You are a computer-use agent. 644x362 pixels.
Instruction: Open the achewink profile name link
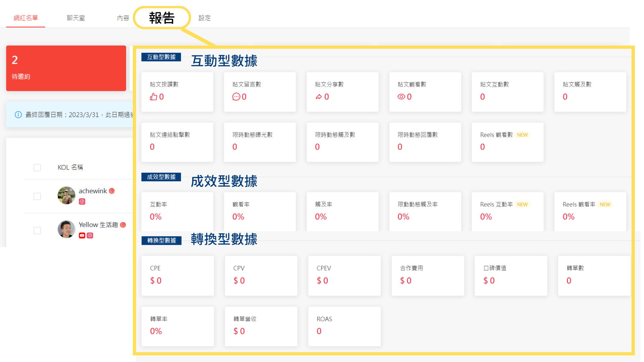tap(93, 191)
